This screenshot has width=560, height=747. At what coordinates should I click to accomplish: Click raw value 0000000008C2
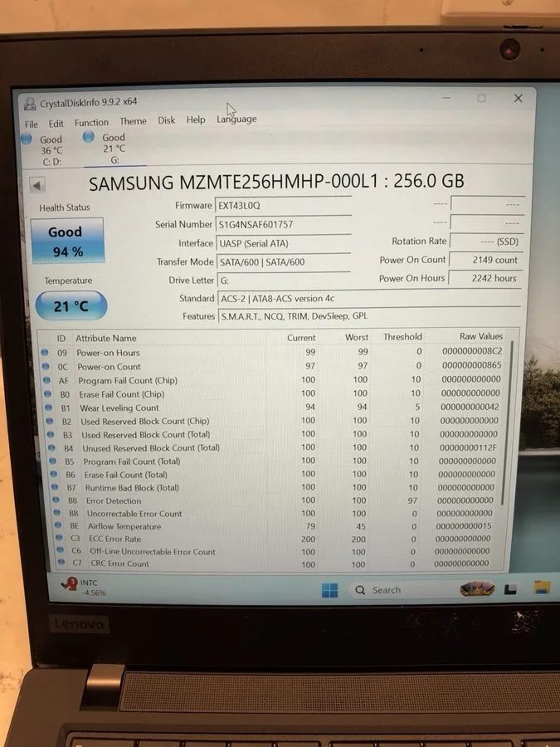(472, 351)
